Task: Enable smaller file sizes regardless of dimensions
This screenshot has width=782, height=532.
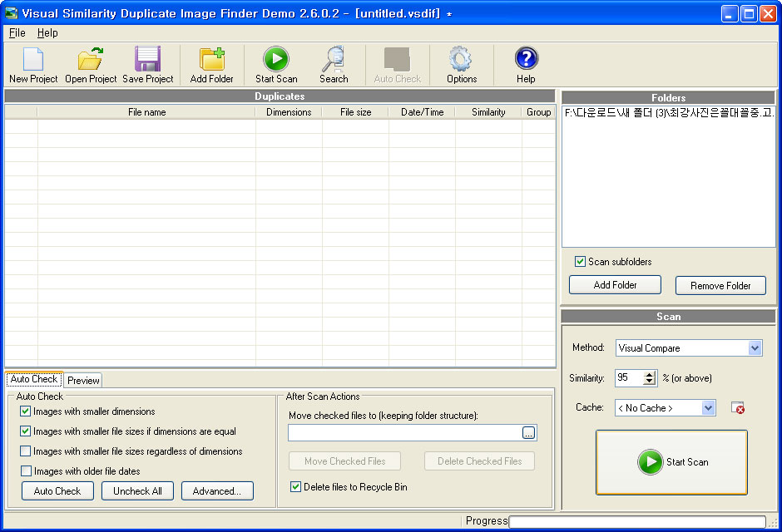Action: click(26, 451)
